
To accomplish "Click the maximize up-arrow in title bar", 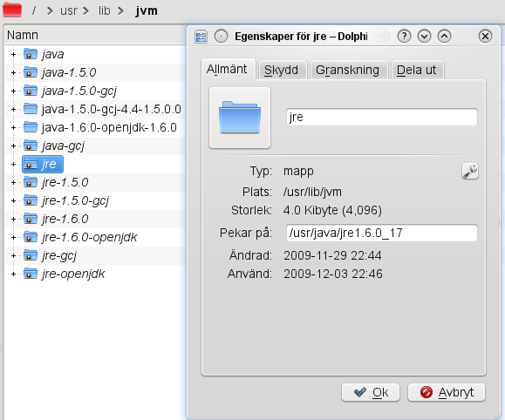I will [444, 36].
